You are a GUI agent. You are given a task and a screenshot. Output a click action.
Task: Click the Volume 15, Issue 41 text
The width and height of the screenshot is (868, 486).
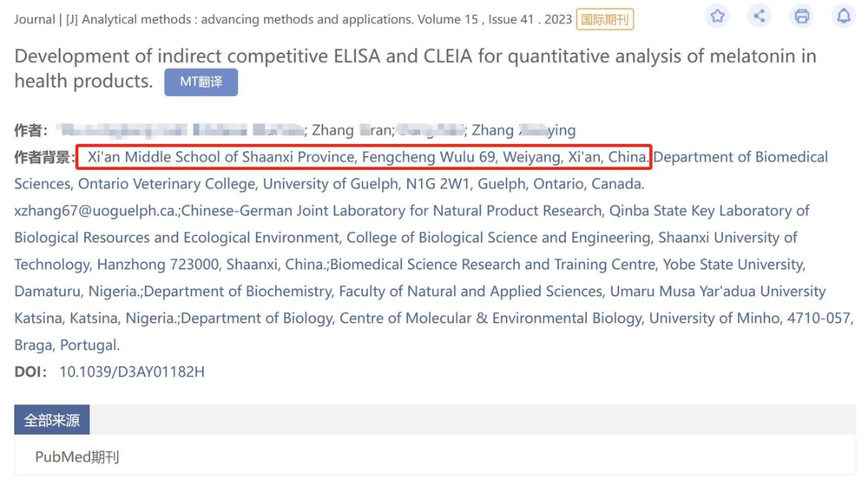[x=476, y=19]
